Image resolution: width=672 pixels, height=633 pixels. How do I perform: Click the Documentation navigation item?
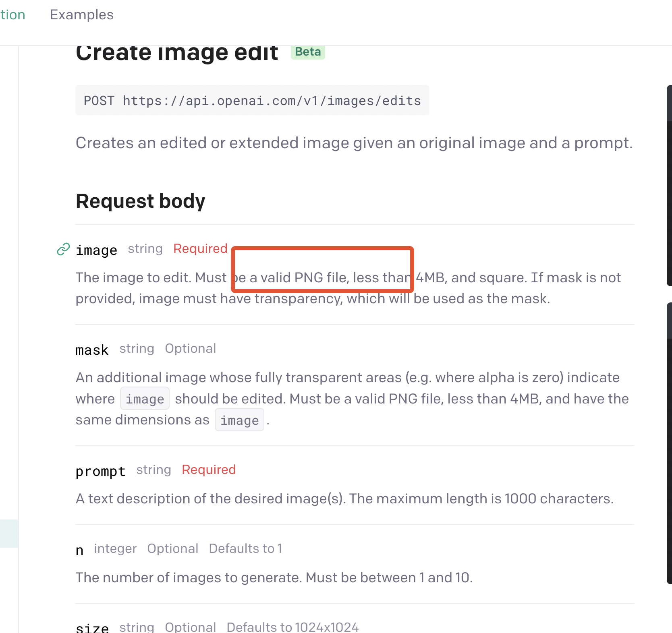click(x=12, y=14)
